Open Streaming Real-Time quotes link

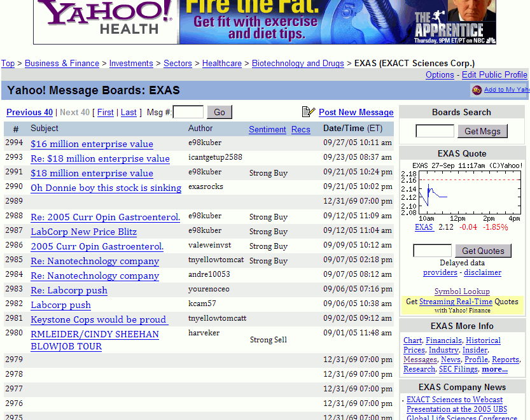point(456,302)
